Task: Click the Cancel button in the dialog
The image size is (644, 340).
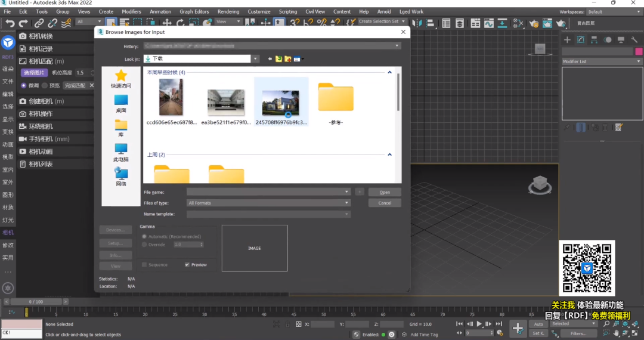Action: [385, 203]
